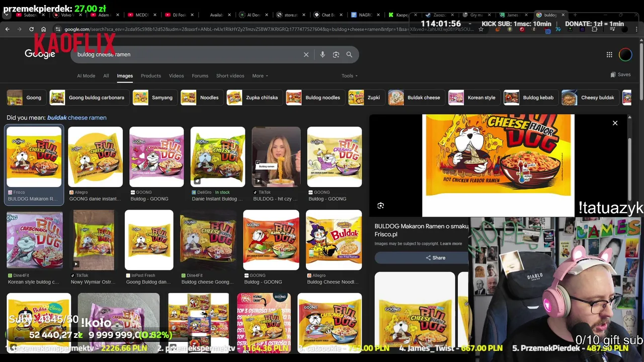Reload the page
The height and width of the screenshot is (362, 644).
[x=31, y=29]
